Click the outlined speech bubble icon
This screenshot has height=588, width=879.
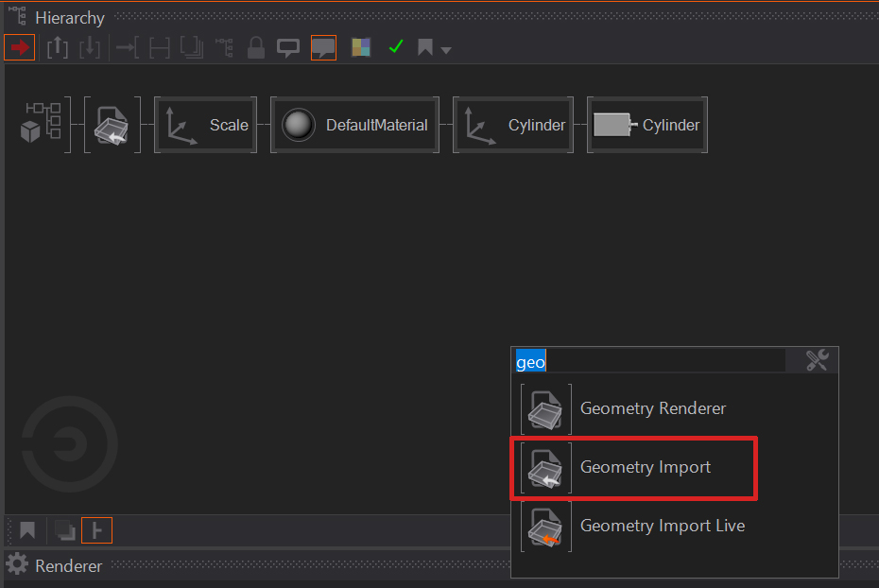[x=288, y=47]
